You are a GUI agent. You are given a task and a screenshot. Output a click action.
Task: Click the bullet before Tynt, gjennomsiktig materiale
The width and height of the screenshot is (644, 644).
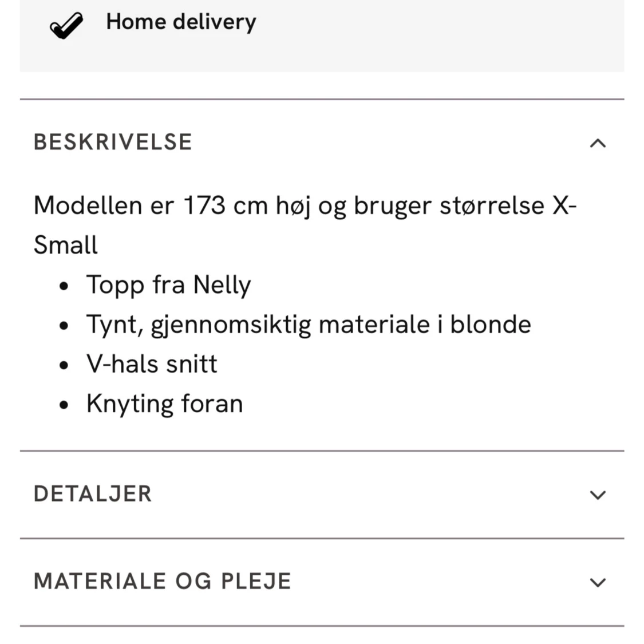(64, 325)
